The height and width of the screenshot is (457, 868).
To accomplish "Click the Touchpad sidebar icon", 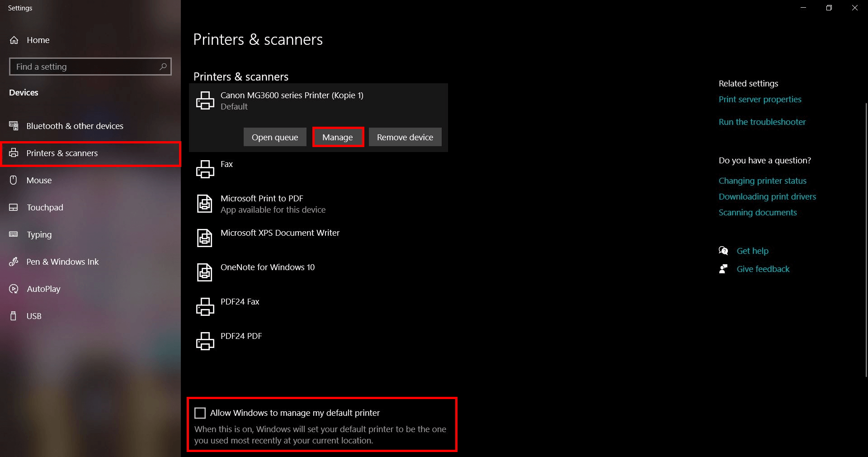I will click(14, 207).
